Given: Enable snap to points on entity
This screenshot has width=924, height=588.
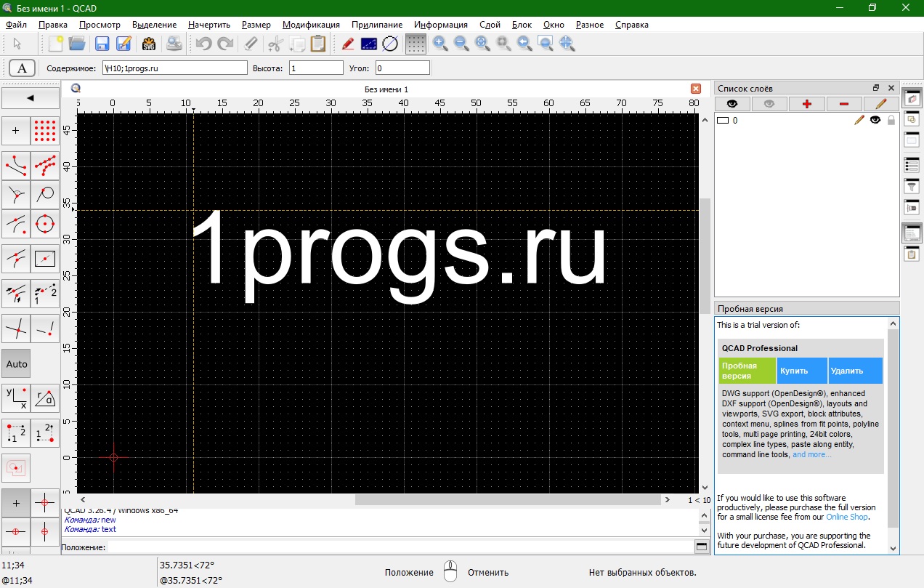Looking at the screenshot, I should tap(45, 166).
